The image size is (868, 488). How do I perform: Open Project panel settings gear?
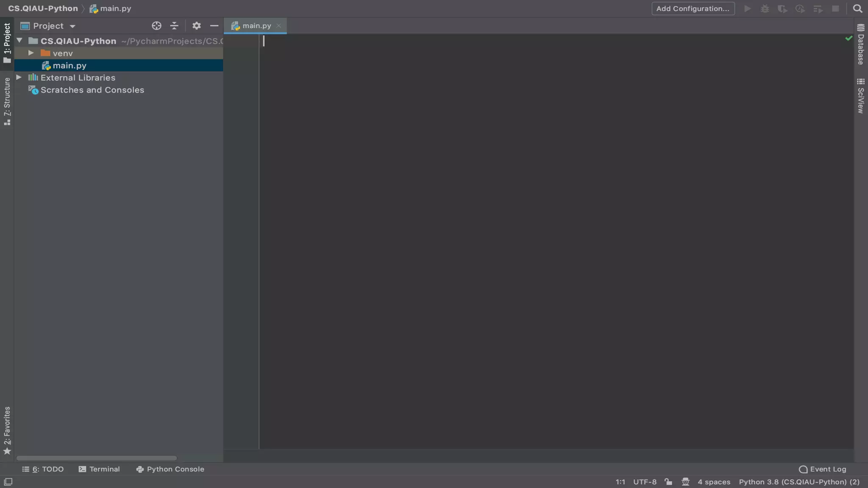196,26
